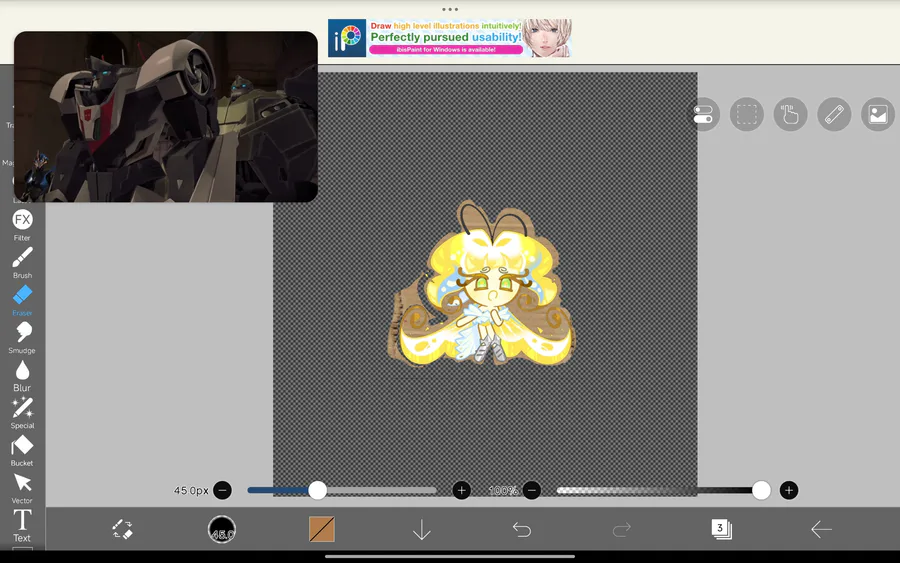Redo the undone action
Viewport: 900px width, 563px height.
tap(622, 529)
